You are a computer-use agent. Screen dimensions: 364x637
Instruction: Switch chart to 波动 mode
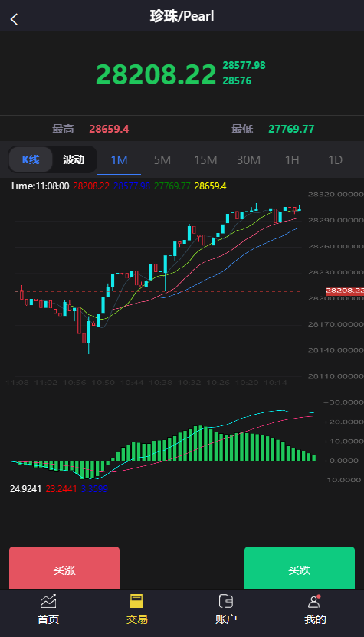pyautogui.click(x=74, y=159)
